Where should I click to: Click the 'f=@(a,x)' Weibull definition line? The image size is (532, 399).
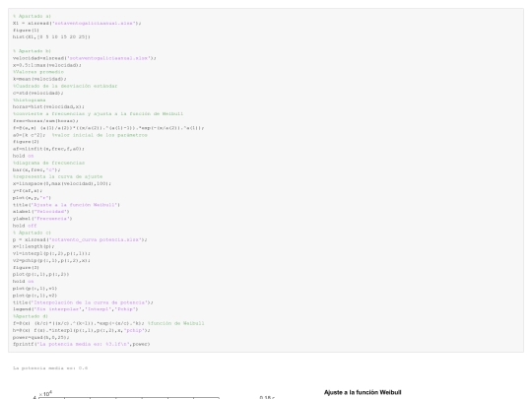point(108,128)
